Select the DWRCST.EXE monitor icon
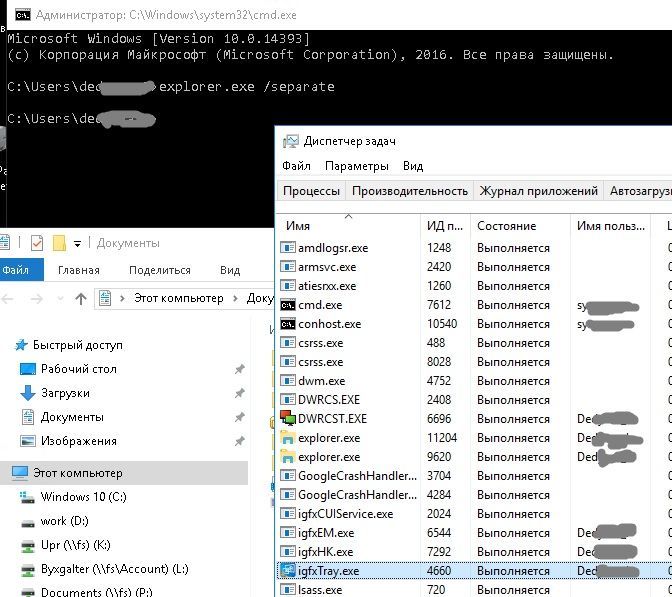Viewport: 672px width, 597px height. 288,418
